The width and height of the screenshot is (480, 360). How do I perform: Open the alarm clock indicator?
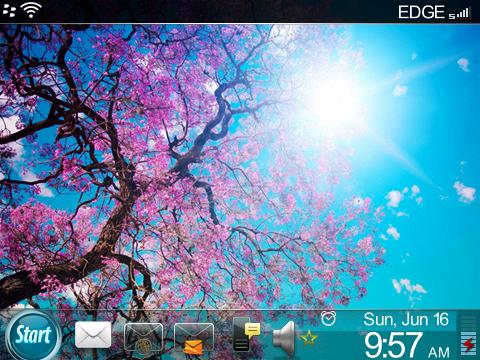point(328,319)
